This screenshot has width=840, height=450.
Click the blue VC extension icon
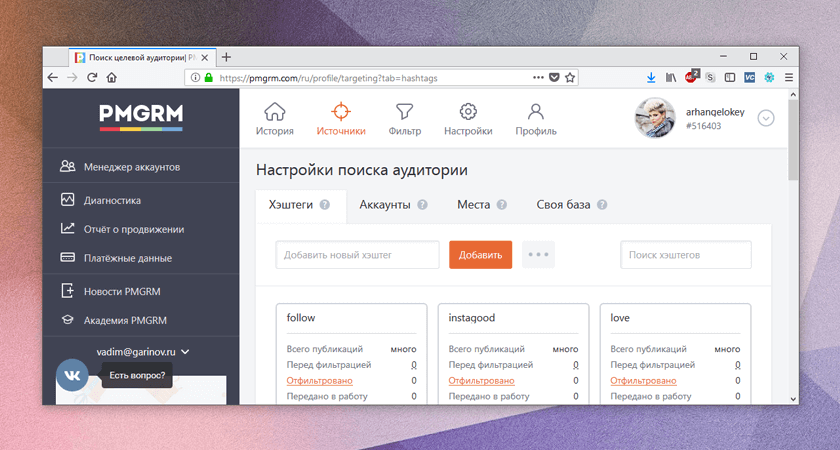point(749,78)
